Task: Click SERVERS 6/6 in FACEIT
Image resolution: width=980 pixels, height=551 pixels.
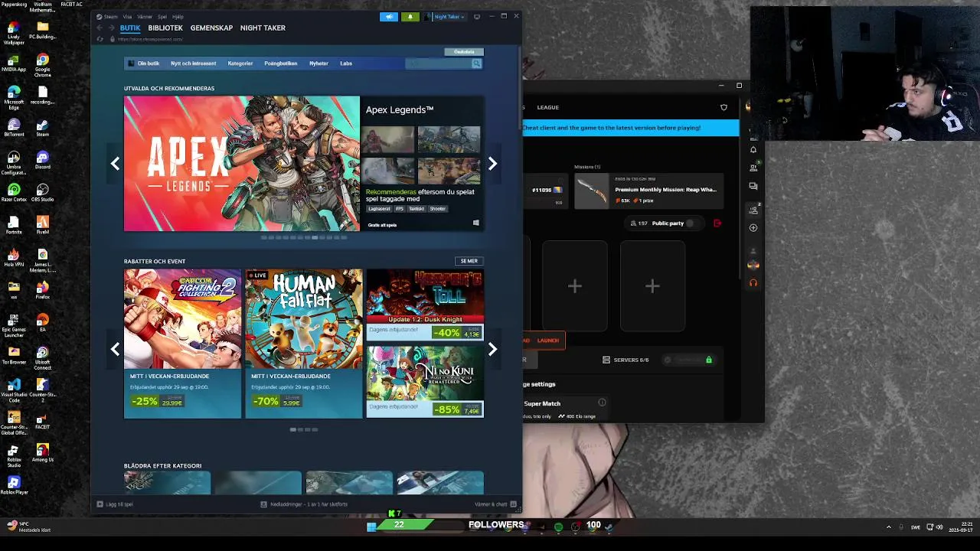Action: [626, 360]
